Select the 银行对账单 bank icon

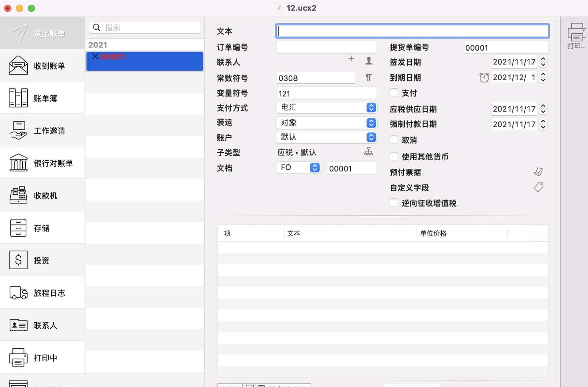pos(42,163)
